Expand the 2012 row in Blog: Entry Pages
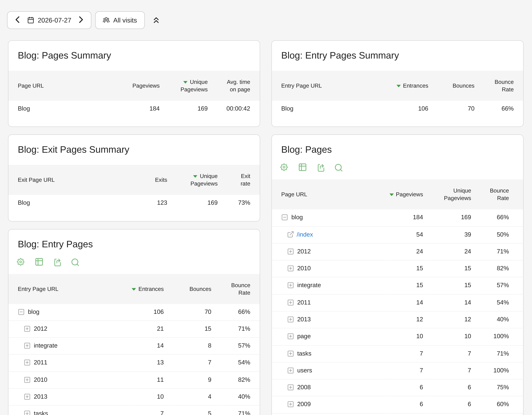Viewport: 532px width, 415px height. point(27,329)
